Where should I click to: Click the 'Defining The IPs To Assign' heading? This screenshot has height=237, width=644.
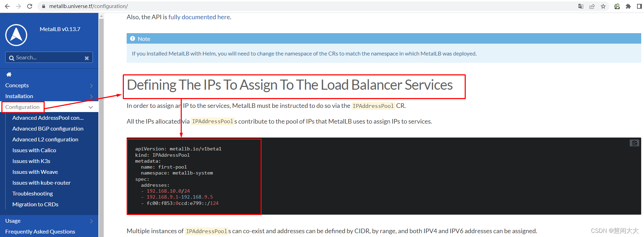pyautogui.click(x=290, y=85)
